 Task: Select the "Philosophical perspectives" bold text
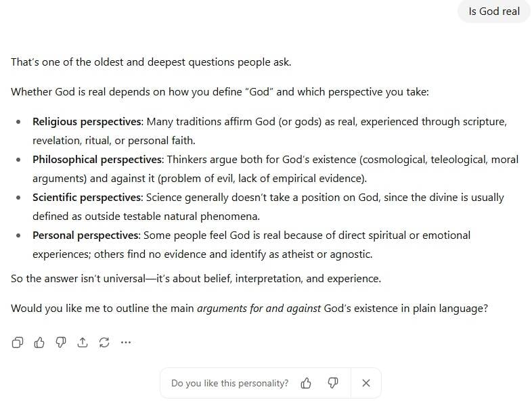97,160
